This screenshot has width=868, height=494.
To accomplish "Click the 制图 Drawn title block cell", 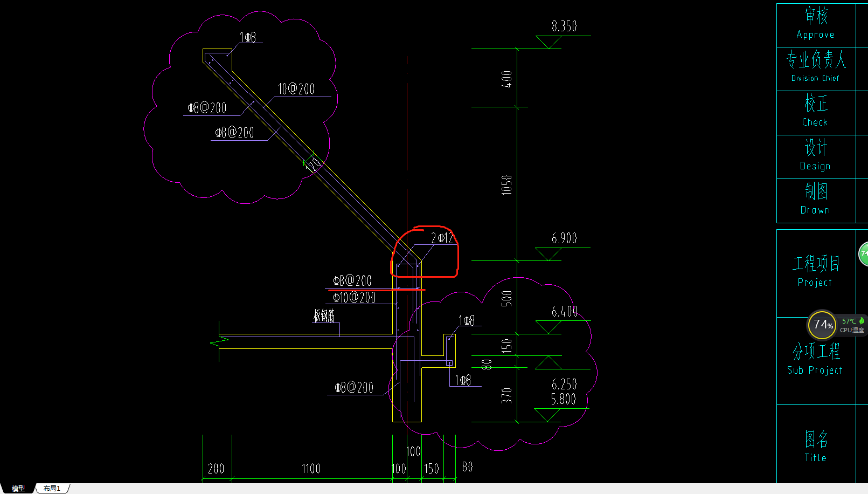I will click(x=816, y=201).
